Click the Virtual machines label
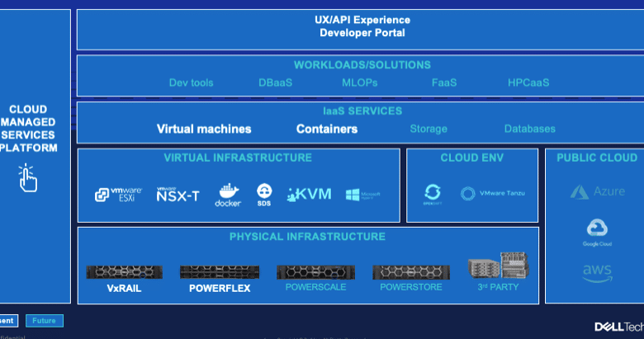Screen dimensions: 644x339 coord(204,129)
